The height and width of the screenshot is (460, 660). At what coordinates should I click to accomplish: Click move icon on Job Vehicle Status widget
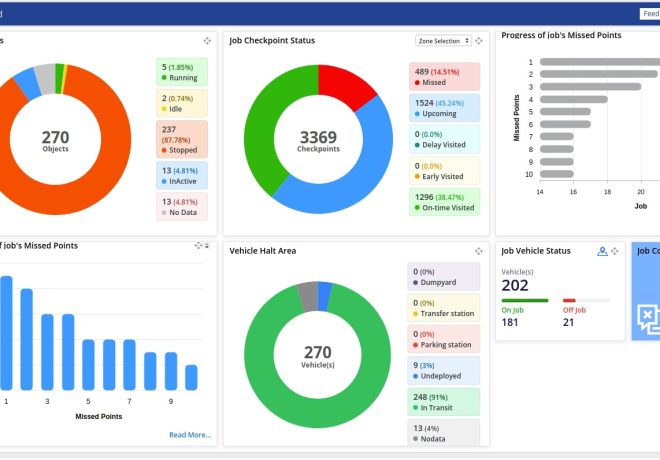(615, 251)
